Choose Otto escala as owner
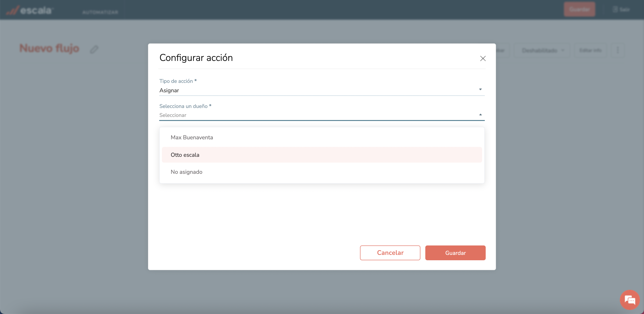 click(322, 155)
